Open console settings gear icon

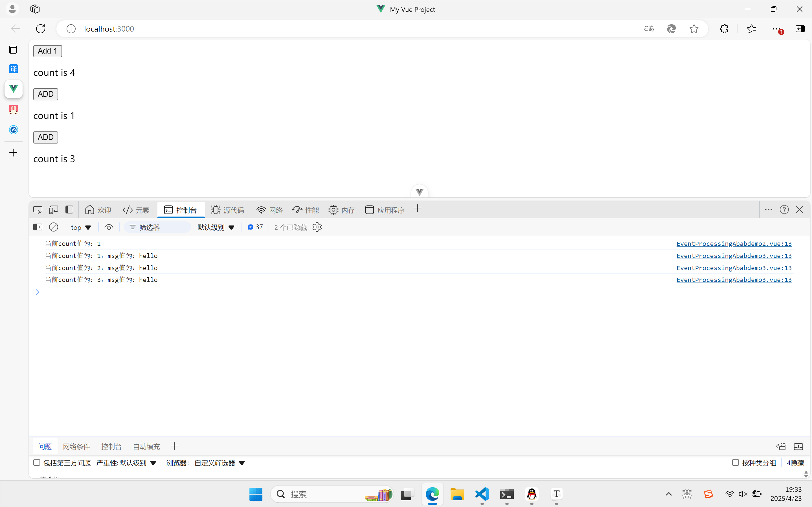[x=317, y=227]
